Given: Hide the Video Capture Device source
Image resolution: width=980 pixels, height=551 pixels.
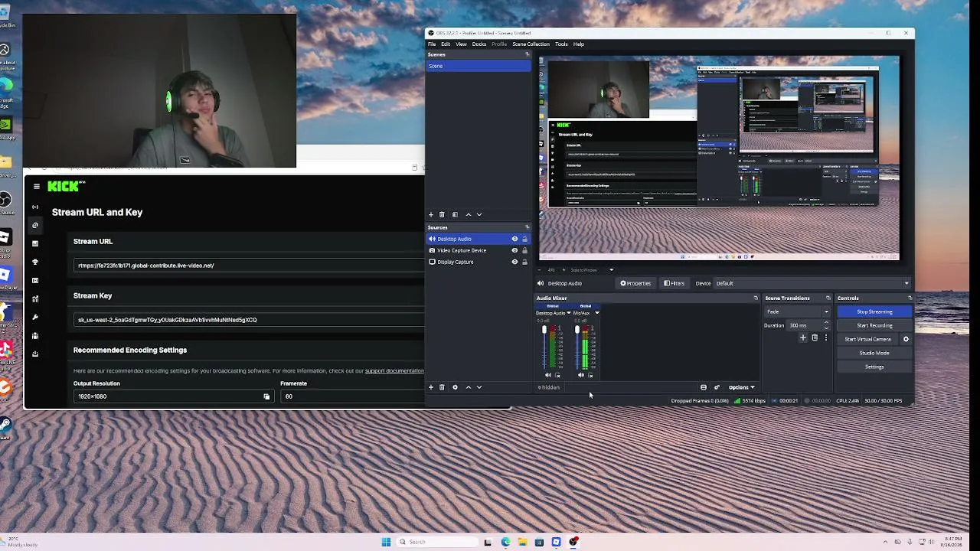Looking at the screenshot, I should 514,250.
